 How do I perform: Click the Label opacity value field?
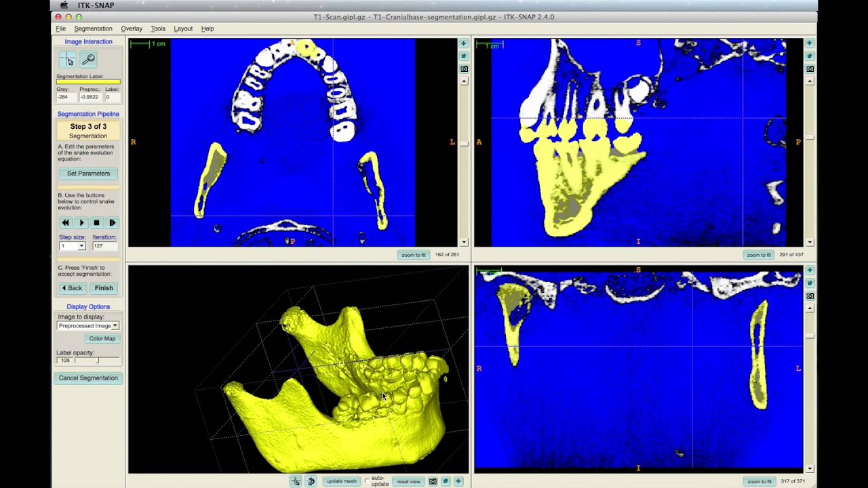tap(65, 361)
